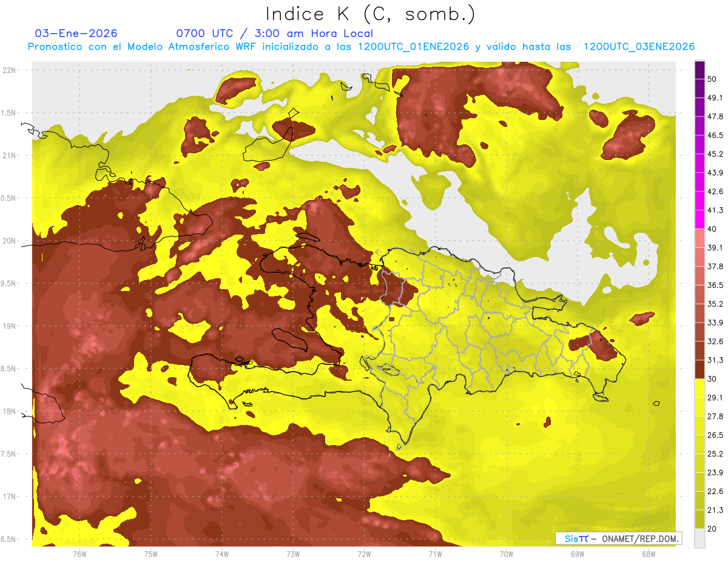Click the 22.6 color scale value
This screenshot has width=728, height=562.
pos(715,492)
